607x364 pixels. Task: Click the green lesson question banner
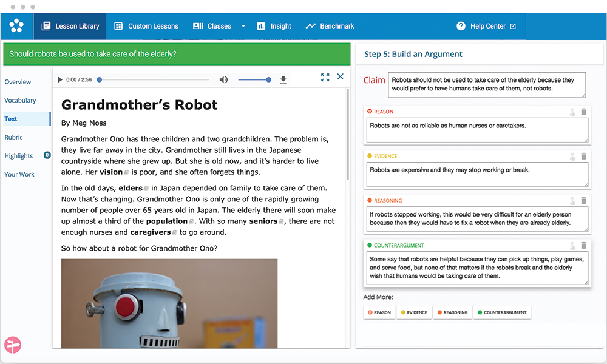(177, 54)
